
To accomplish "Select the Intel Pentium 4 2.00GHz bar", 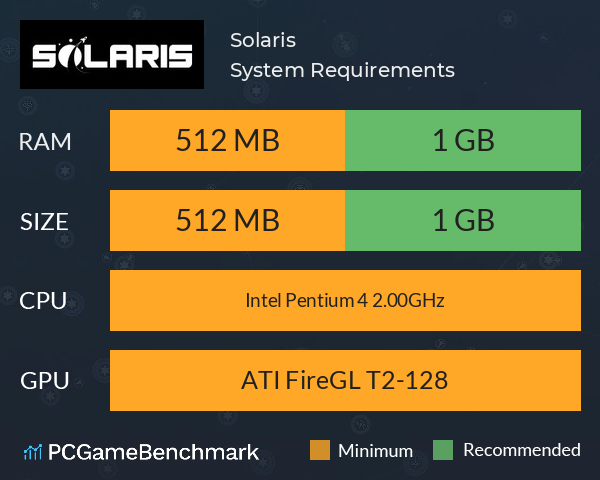I will 345,300.
